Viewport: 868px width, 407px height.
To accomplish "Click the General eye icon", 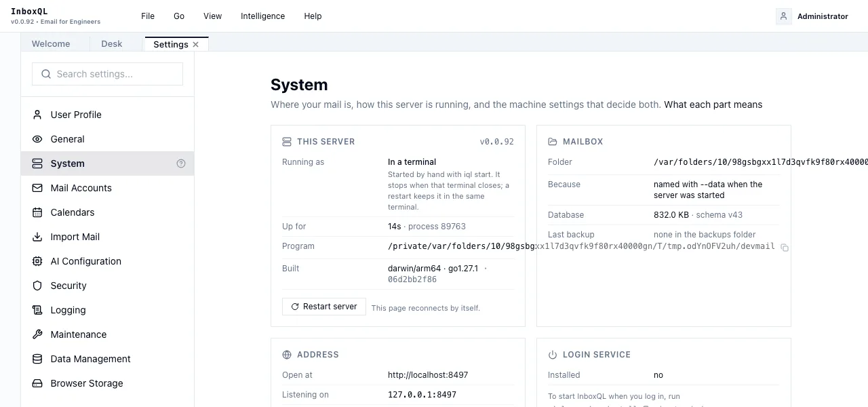I will click(x=37, y=139).
